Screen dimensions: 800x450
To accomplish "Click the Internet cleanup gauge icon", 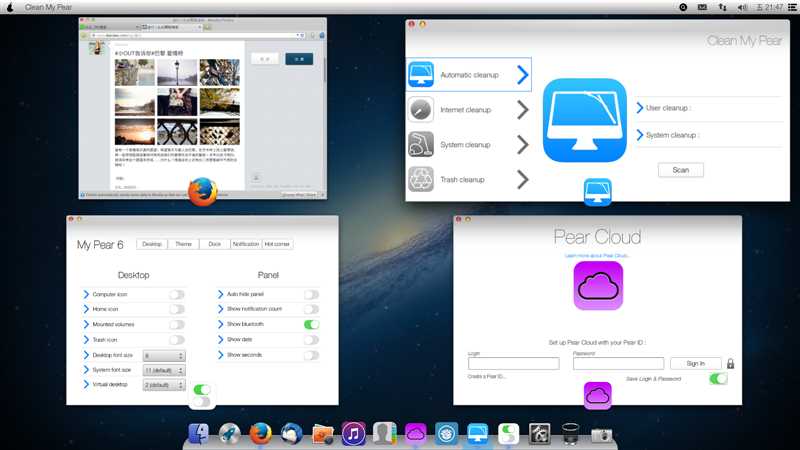I will click(421, 110).
